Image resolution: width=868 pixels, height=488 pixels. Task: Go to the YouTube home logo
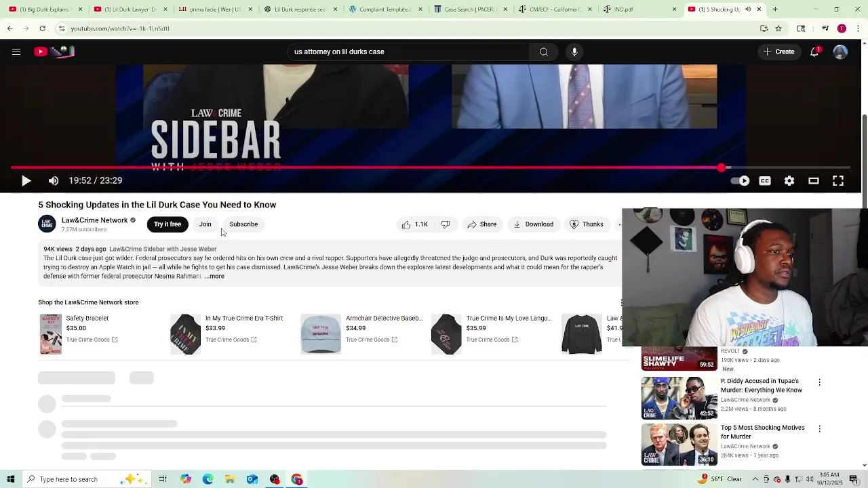pyautogui.click(x=54, y=52)
